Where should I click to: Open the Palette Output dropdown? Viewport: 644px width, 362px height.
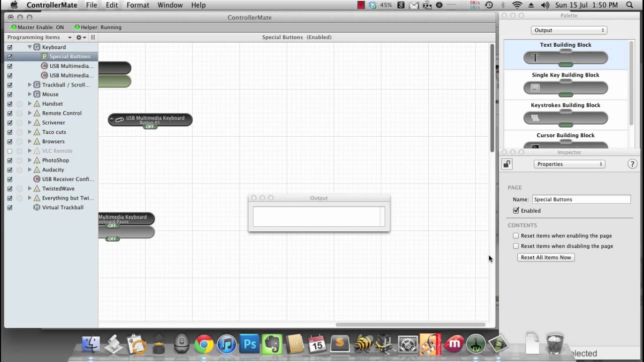click(x=569, y=30)
